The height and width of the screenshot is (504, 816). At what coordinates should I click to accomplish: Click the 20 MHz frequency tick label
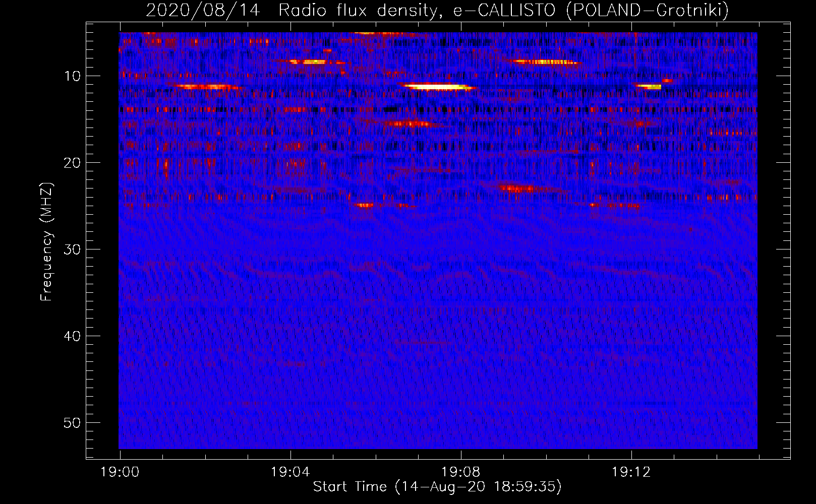tap(73, 163)
